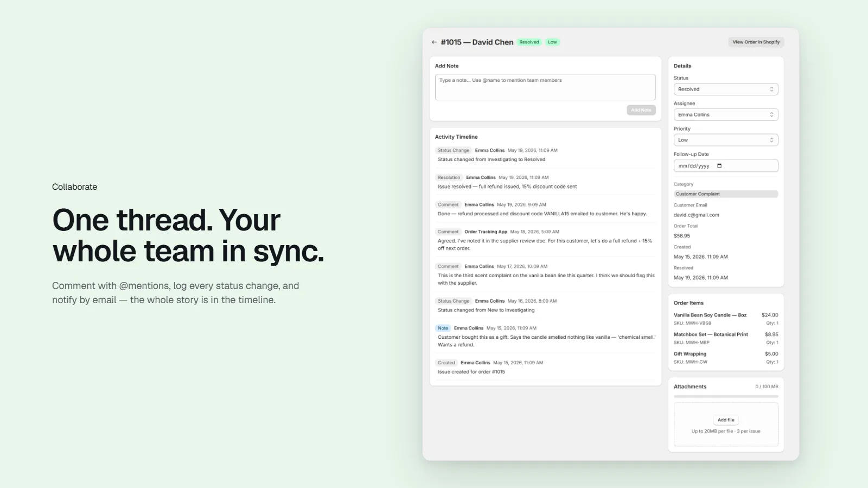Click the 0 / 100 MB storage label

point(767,387)
